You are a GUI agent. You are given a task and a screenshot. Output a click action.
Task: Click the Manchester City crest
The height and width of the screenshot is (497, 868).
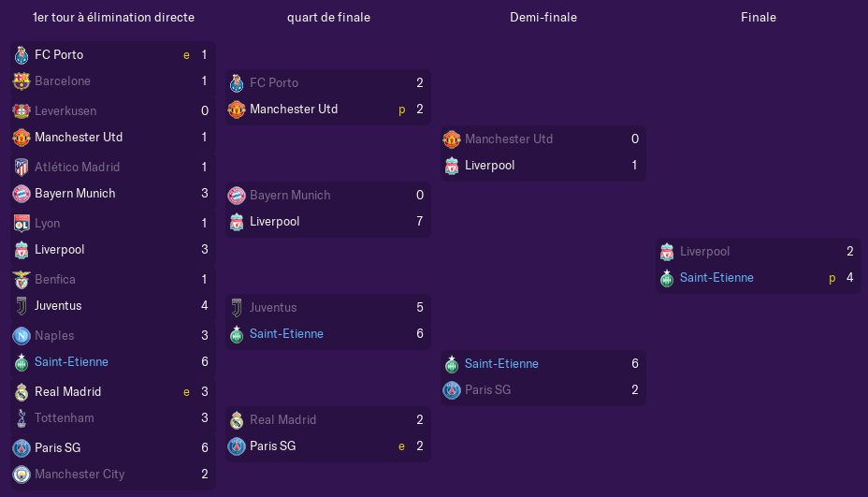tap(22, 475)
